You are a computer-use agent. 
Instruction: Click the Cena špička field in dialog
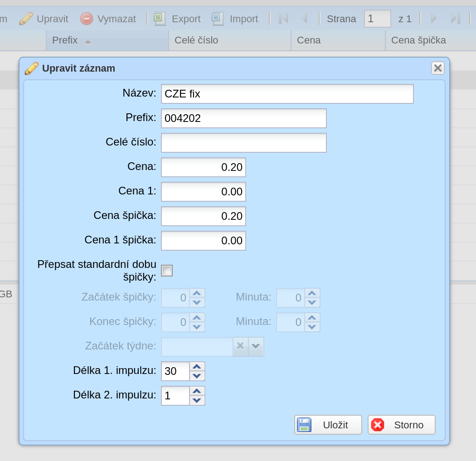[x=204, y=216]
